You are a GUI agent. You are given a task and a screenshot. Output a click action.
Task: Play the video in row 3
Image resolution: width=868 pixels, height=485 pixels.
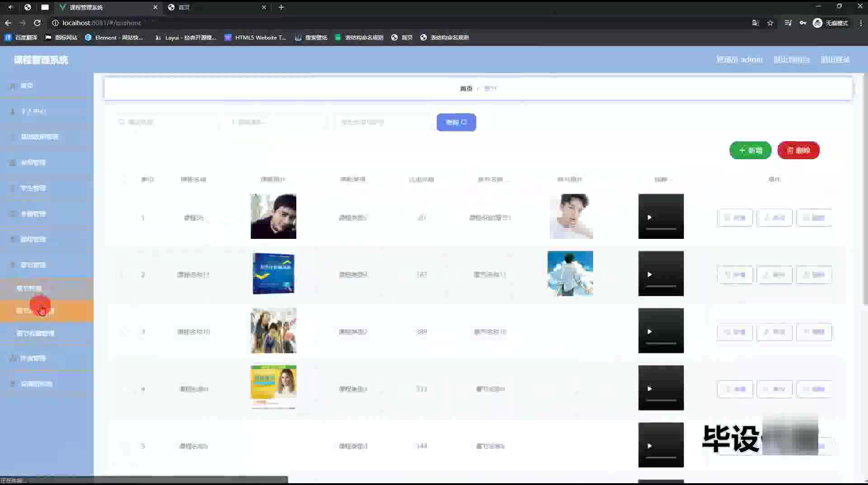(x=650, y=332)
